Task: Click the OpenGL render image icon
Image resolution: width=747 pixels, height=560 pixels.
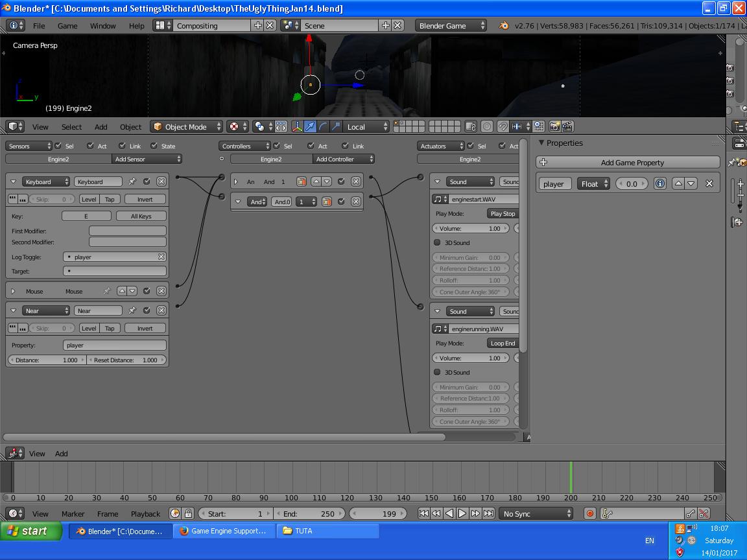Action: click(x=554, y=126)
